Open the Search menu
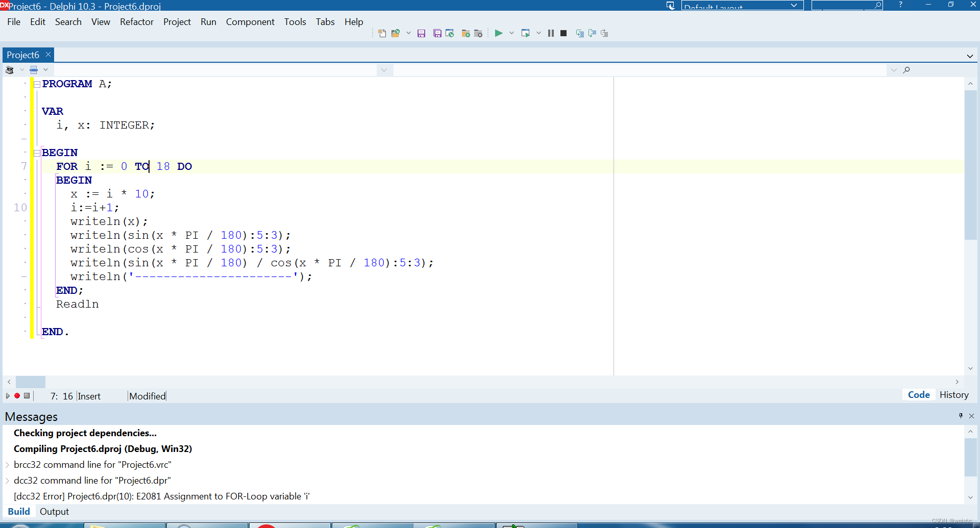 68,22
